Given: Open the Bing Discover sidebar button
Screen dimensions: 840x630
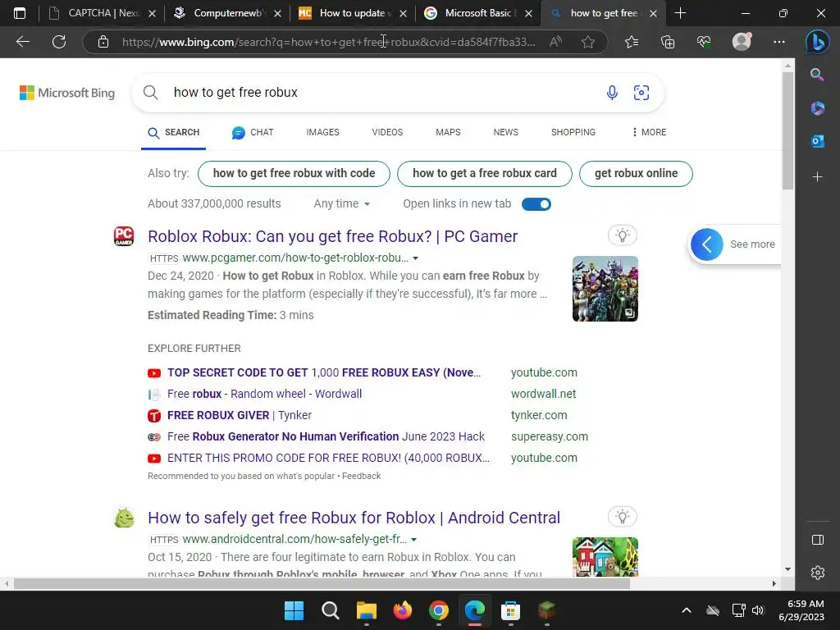Looking at the screenshot, I should coord(817,42).
